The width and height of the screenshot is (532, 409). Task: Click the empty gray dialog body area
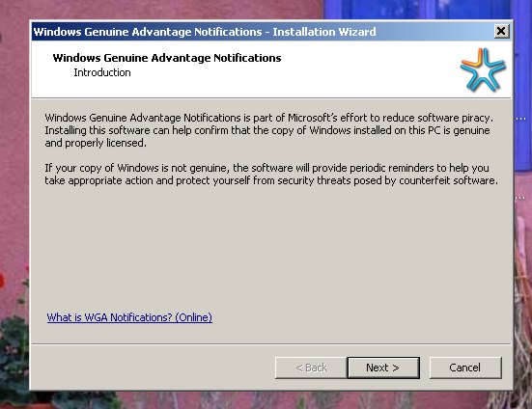[x=271, y=247]
